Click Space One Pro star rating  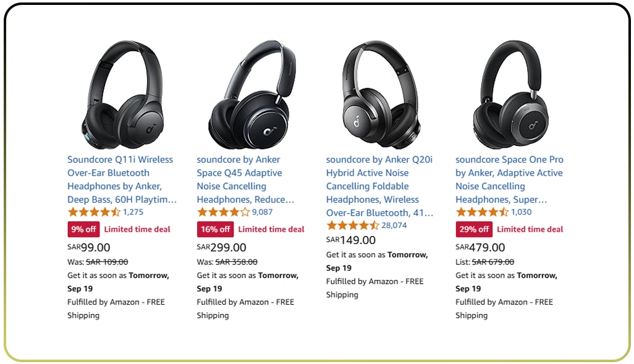482,212
